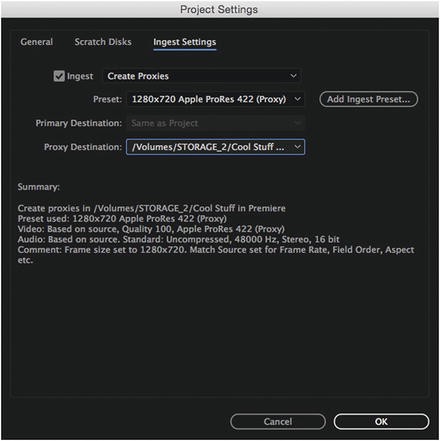Click the Add Ingest Preset button
This screenshot has width=440, height=441.
368,99
